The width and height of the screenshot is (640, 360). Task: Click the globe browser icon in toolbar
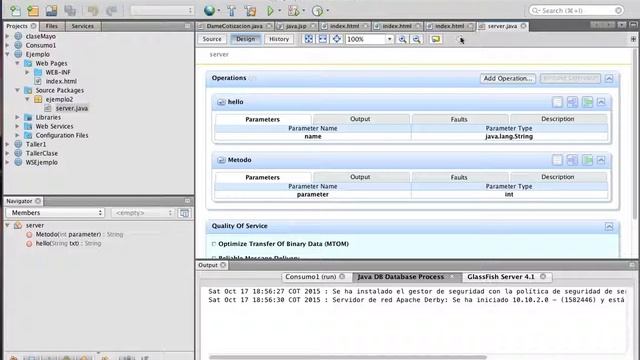(x=209, y=11)
